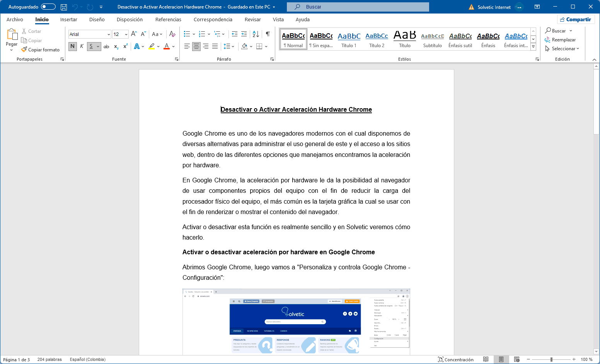Switch to the Revisar tab
The width and height of the screenshot is (600, 364).
click(253, 19)
